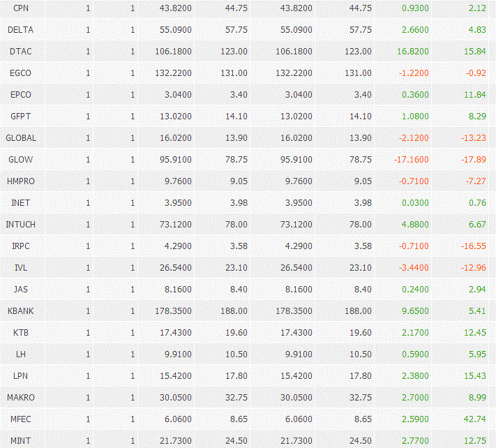Select the DTAC stock symbol
This screenshot has height=448, width=496.
pos(21,51)
